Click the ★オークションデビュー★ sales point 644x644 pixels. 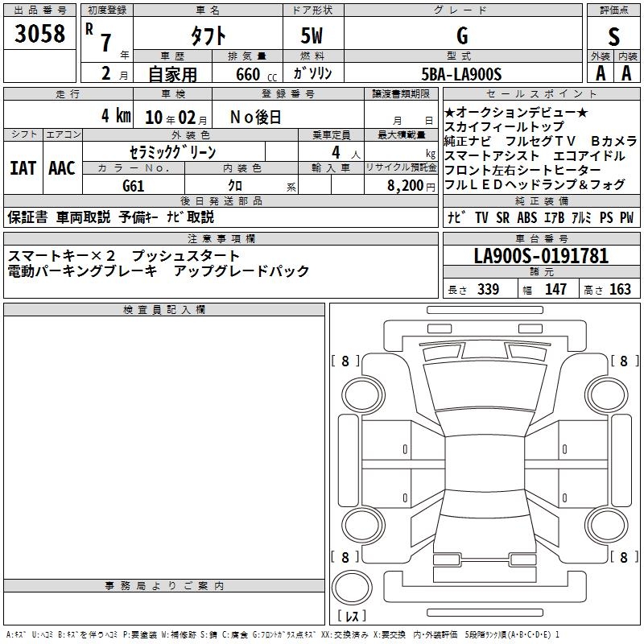click(x=516, y=112)
